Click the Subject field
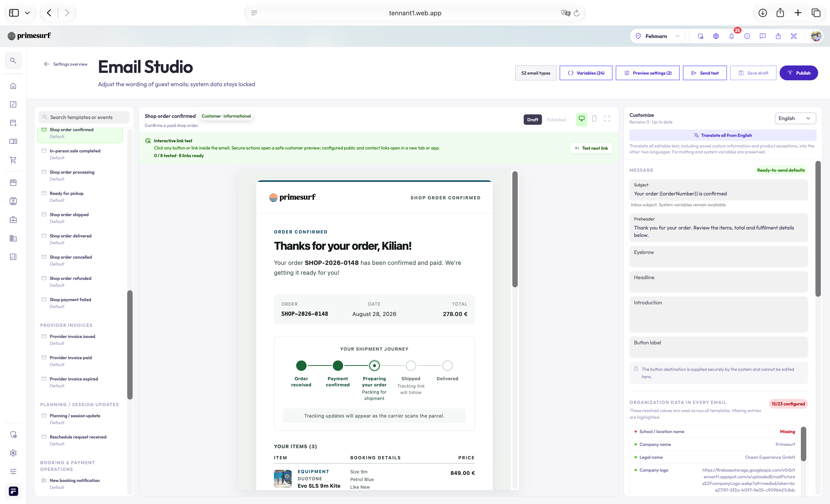This screenshot has height=504, width=830. [719, 190]
